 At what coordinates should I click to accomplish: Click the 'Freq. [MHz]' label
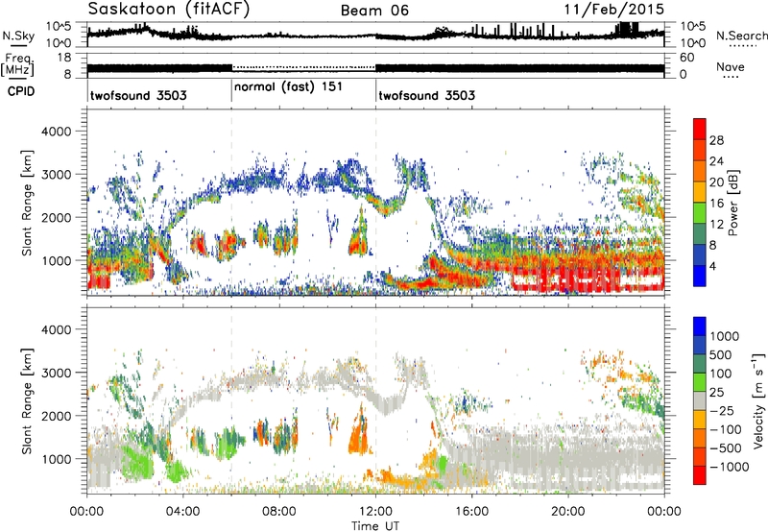coord(17,64)
